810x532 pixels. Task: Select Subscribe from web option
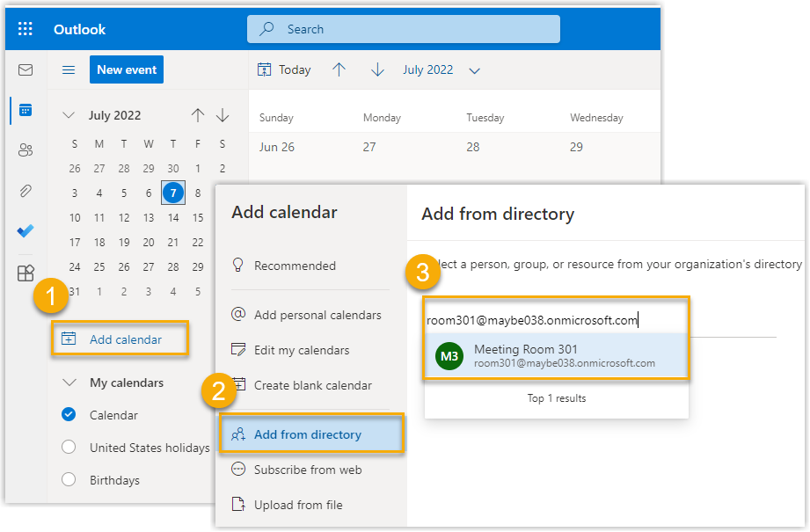[x=308, y=470]
